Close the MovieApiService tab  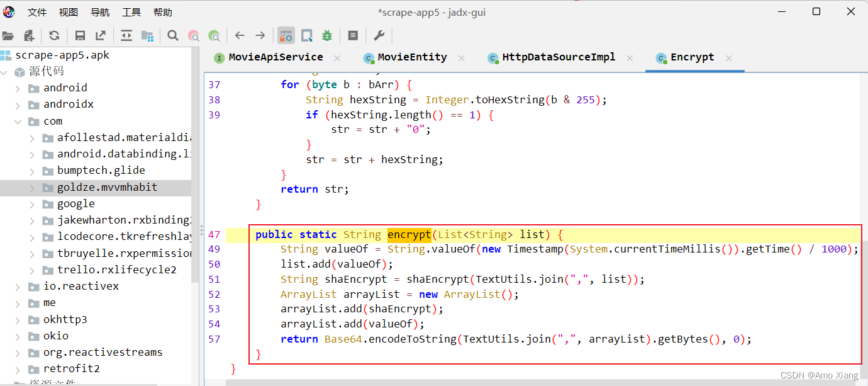coord(337,58)
